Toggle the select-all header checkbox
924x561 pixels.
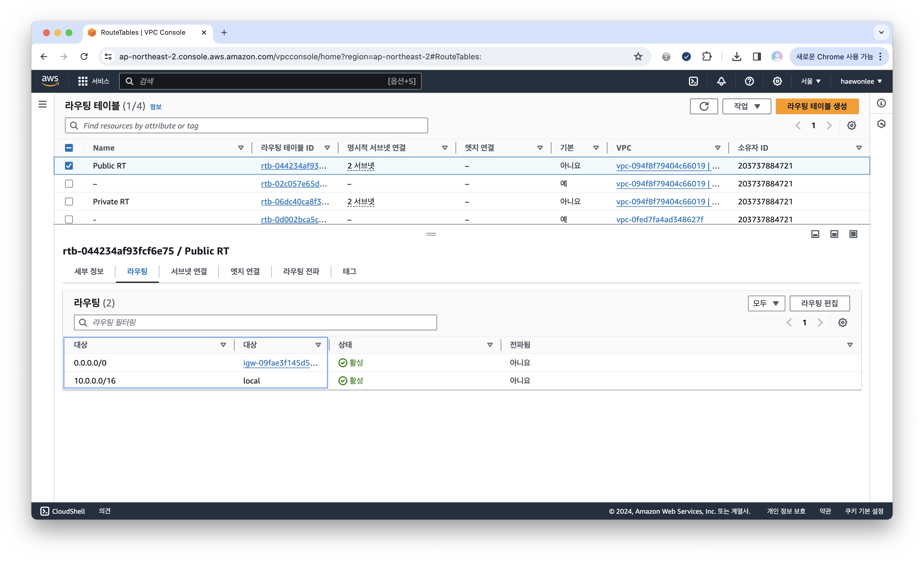coord(69,148)
